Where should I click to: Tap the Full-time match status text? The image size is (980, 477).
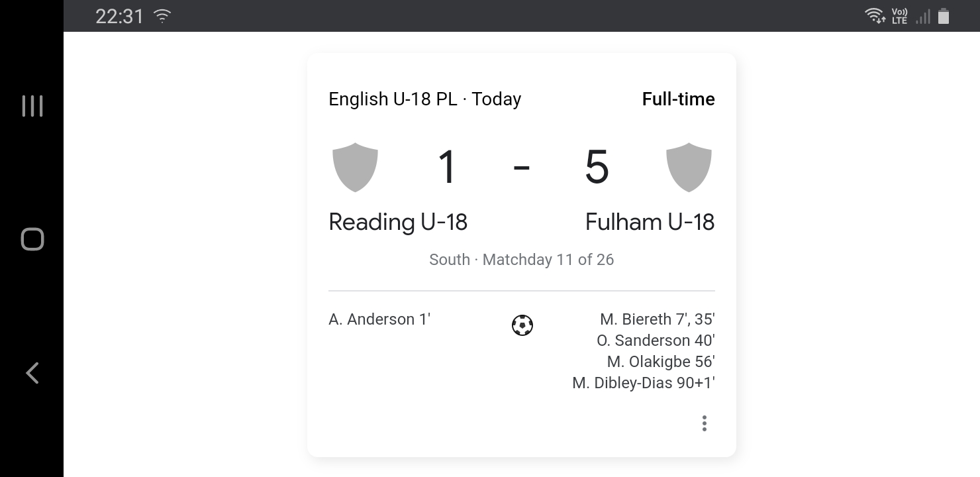(x=679, y=99)
